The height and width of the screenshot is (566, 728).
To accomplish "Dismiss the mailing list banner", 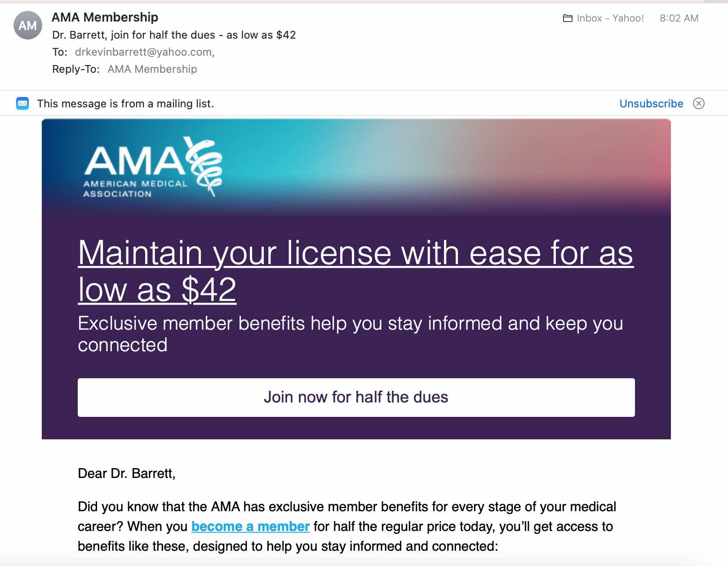I will point(699,103).
